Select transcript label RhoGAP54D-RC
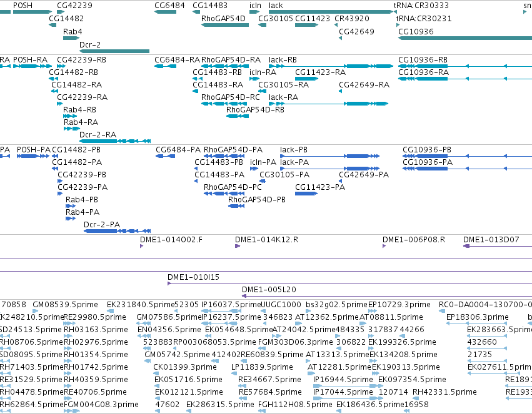 (x=231, y=97)
